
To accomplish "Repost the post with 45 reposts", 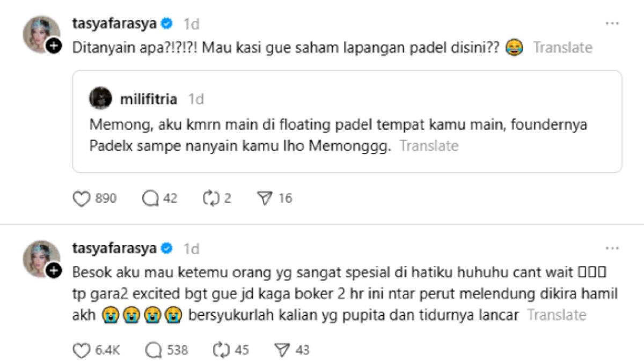I will pyautogui.click(x=221, y=350).
